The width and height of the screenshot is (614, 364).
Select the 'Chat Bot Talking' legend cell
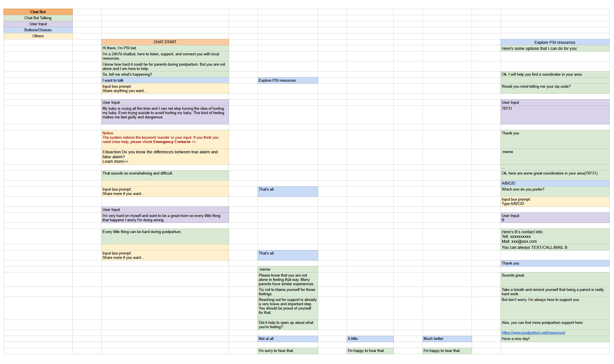tap(38, 18)
